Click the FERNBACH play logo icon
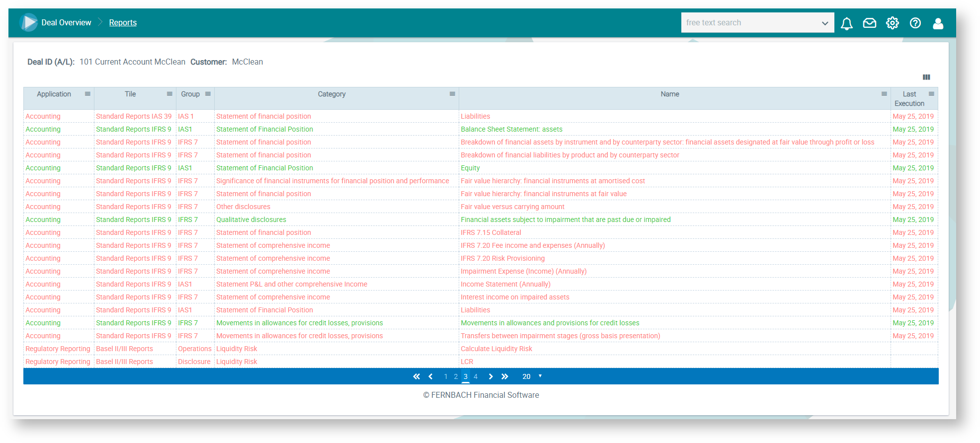This screenshot has width=980, height=443. coord(29,22)
